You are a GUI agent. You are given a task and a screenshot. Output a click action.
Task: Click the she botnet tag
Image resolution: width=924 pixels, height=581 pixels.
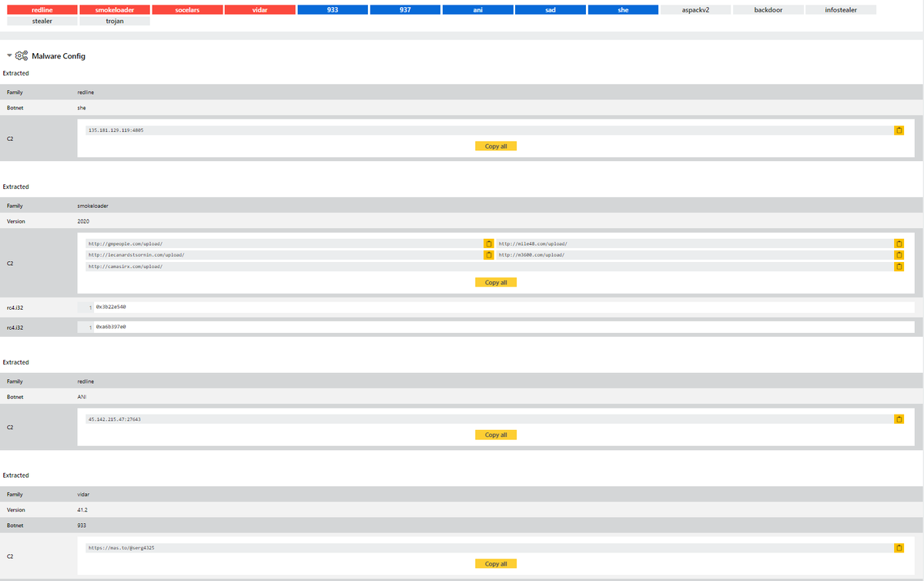(623, 10)
